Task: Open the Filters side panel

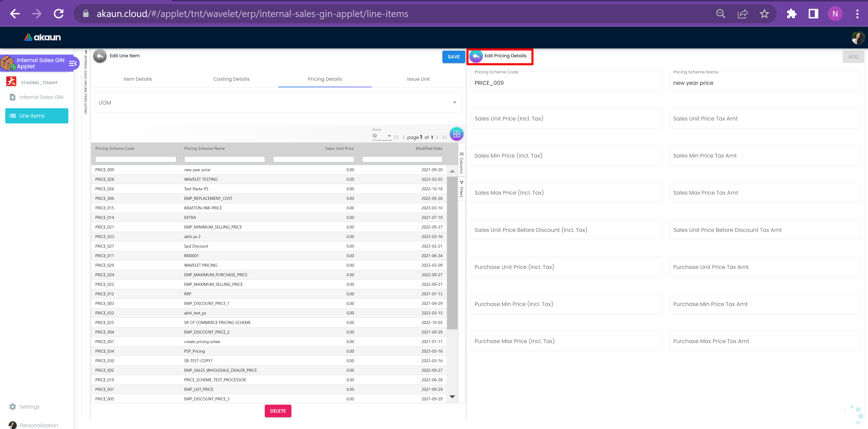Action: point(461,189)
